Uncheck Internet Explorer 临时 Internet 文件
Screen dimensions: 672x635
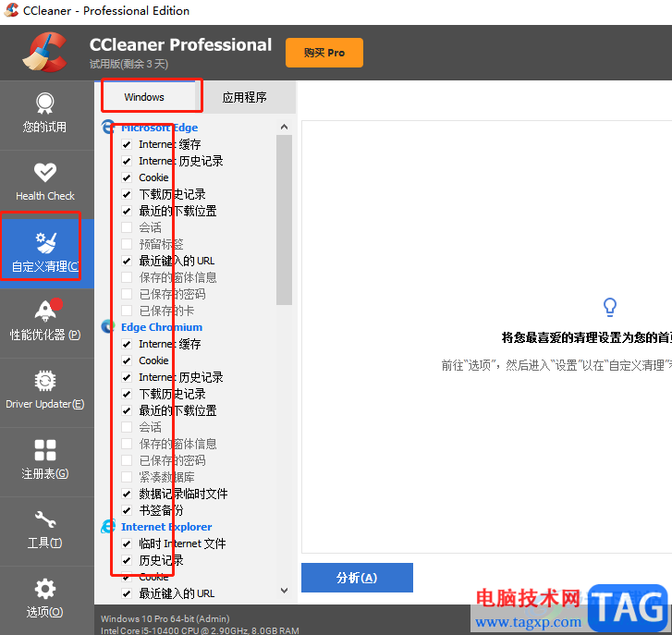click(x=127, y=543)
